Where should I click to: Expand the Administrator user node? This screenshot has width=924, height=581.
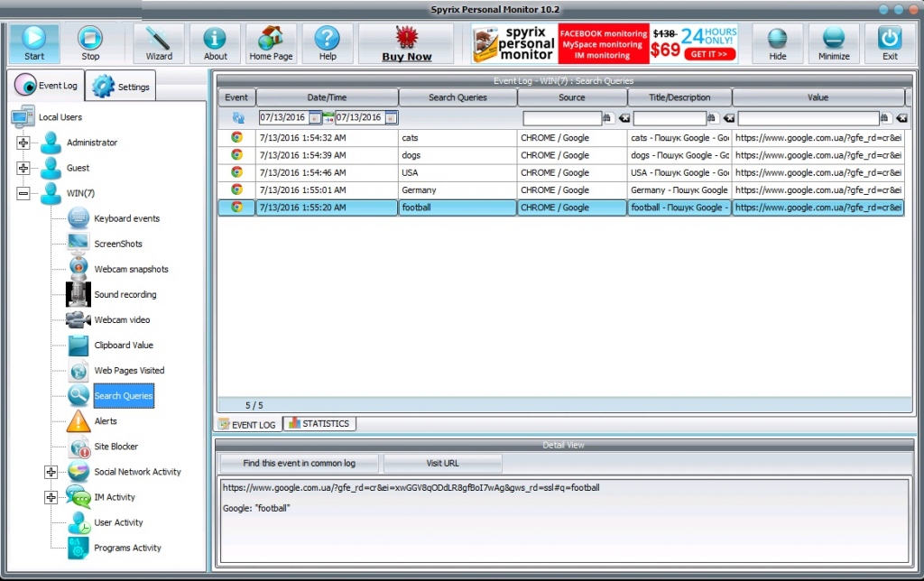23,143
